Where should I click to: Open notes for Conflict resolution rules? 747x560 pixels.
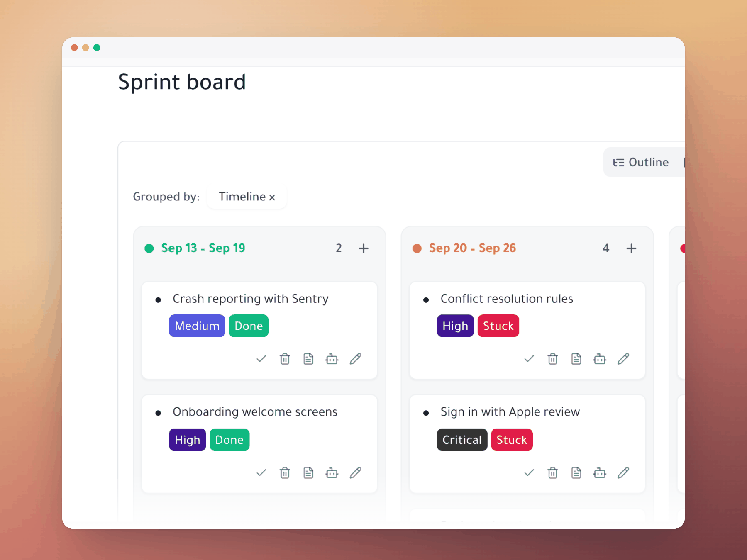point(576,359)
